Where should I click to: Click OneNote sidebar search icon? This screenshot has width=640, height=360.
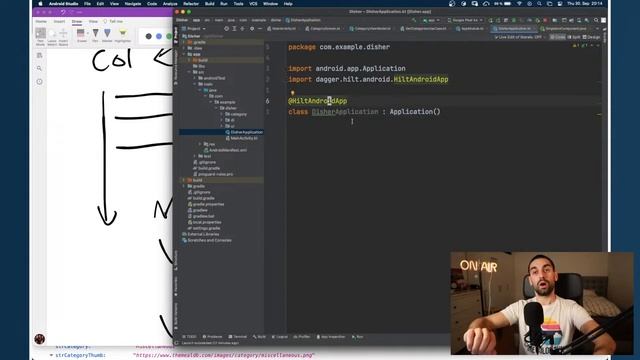39,68
